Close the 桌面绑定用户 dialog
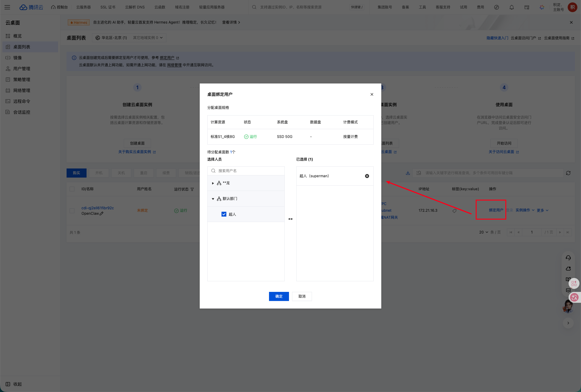 [372, 94]
